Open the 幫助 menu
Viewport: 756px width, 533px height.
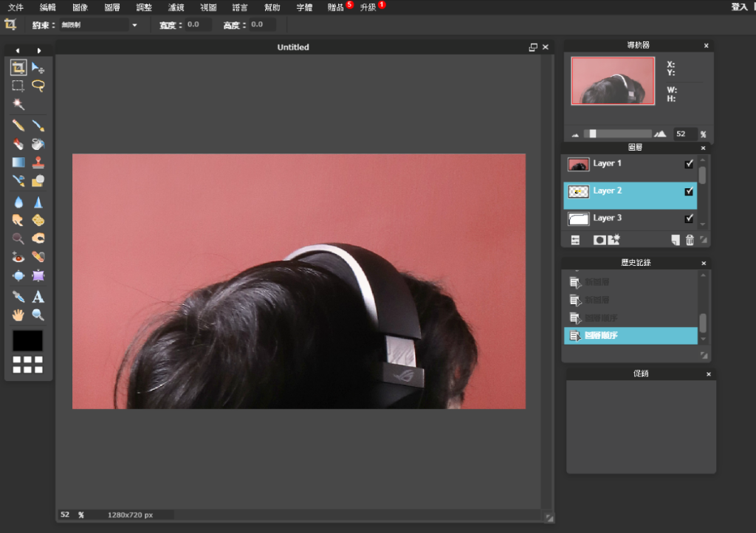pyautogui.click(x=272, y=7)
